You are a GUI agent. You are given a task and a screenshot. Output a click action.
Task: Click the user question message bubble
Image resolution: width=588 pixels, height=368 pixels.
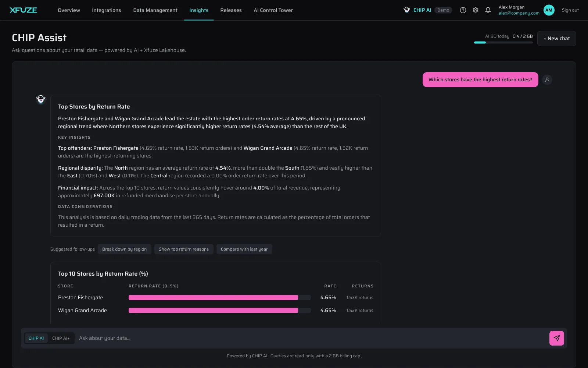click(480, 80)
